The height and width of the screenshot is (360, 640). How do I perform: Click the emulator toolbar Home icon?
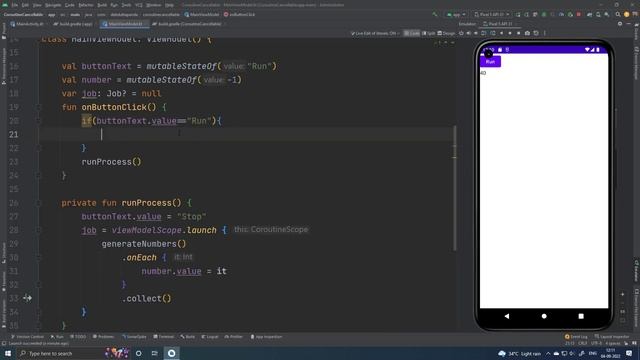(510, 33)
